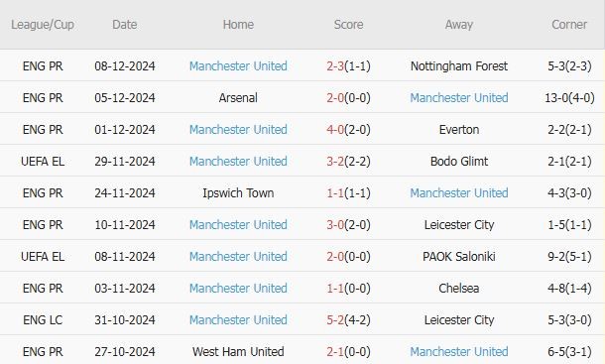Click the Nottingham Forest away team
The height and width of the screenshot is (364, 605).
click(459, 66)
